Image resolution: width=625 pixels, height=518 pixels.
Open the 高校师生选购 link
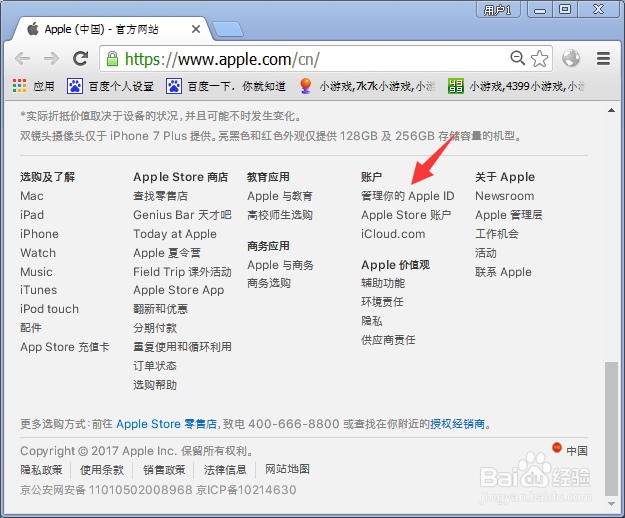[280, 215]
